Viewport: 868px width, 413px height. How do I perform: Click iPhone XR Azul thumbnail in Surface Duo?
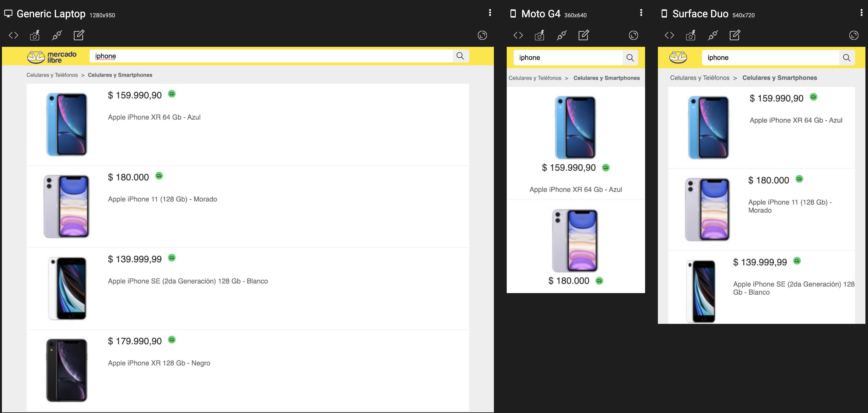708,128
